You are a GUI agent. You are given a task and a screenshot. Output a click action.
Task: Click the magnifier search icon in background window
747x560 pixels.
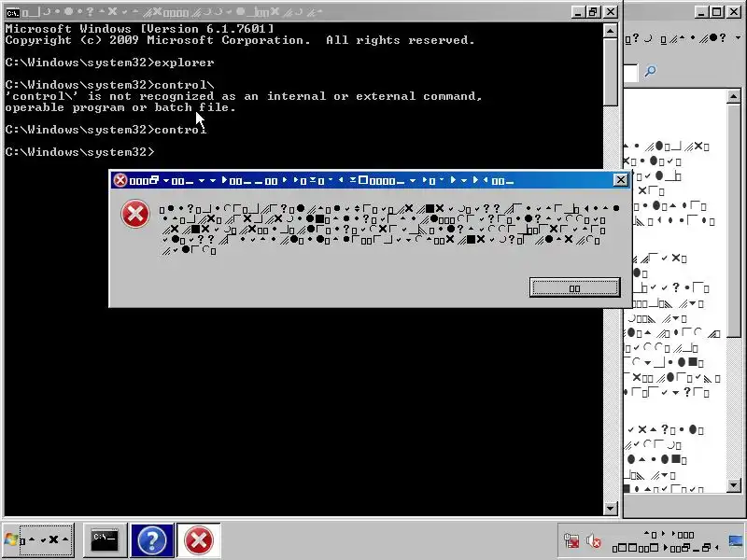(x=650, y=72)
